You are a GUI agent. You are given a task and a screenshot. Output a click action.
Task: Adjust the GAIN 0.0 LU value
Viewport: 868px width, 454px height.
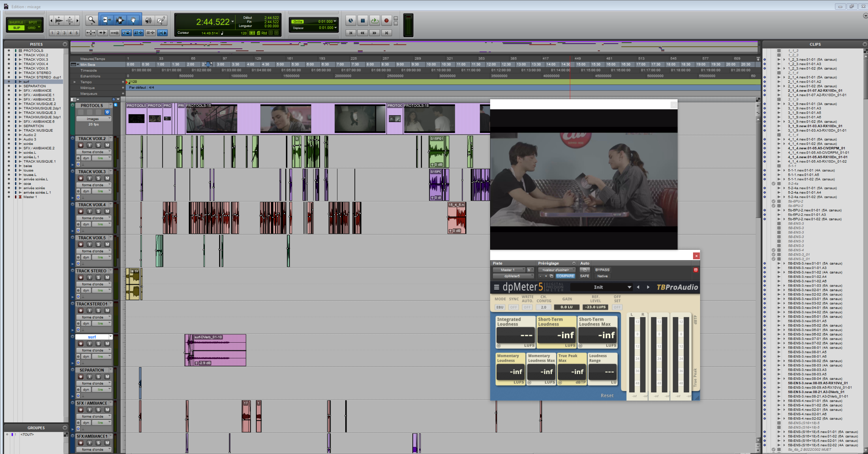coord(566,307)
